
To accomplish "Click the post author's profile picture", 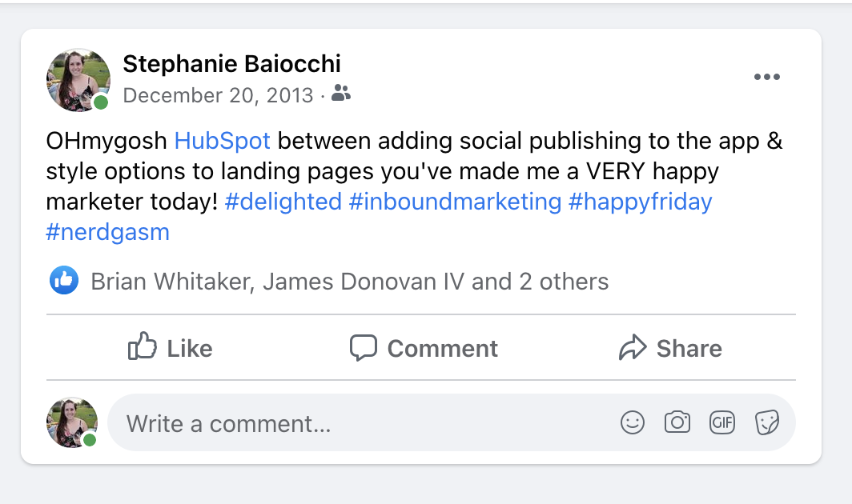I will [x=78, y=80].
